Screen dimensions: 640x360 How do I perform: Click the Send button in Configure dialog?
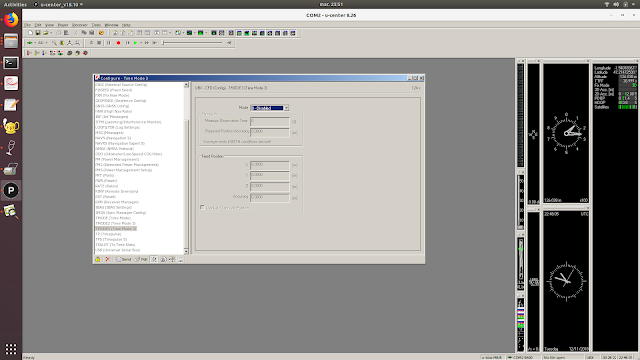tap(124, 259)
